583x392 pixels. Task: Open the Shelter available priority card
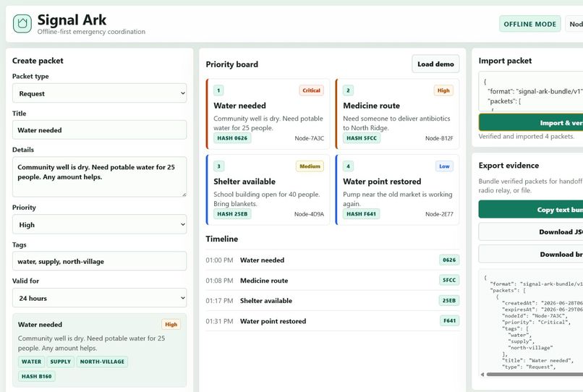(268, 189)
